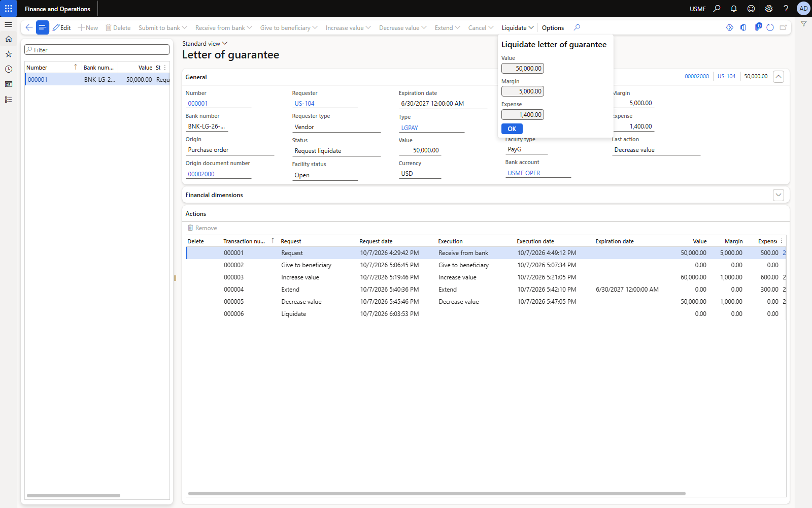Viewport: 812px width, 508px height.
Task: Open the Submit to bank dropdown
Action: [163, 27]
